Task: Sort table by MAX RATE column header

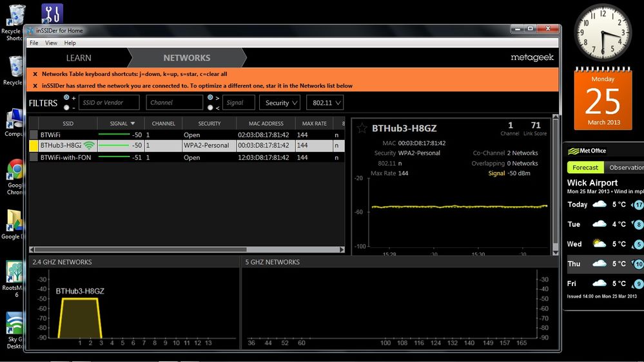Action: tap(314, 124)
